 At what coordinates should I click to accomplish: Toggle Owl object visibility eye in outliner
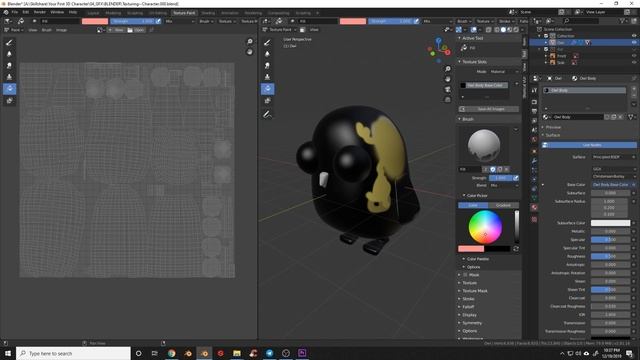(x=634, y=42)
